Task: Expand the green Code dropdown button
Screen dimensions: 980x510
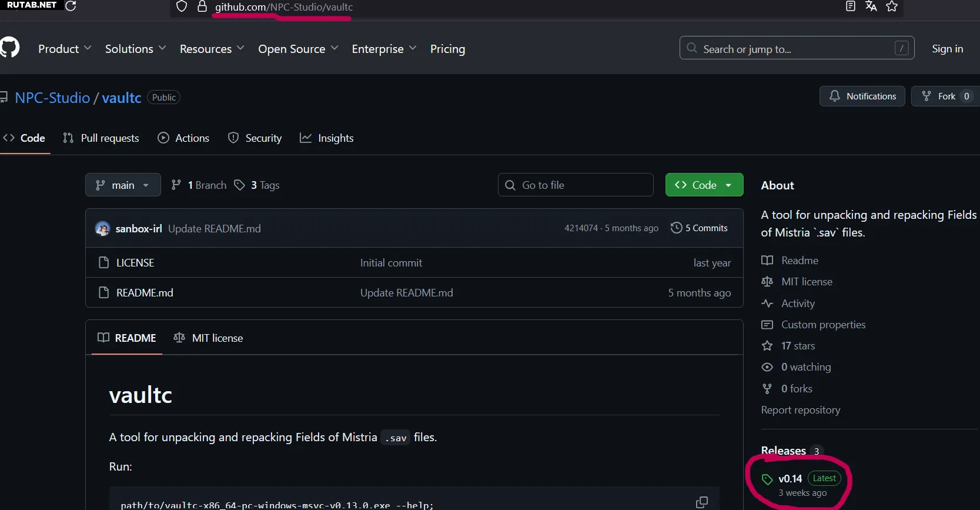Action: [x=704, y=185]
